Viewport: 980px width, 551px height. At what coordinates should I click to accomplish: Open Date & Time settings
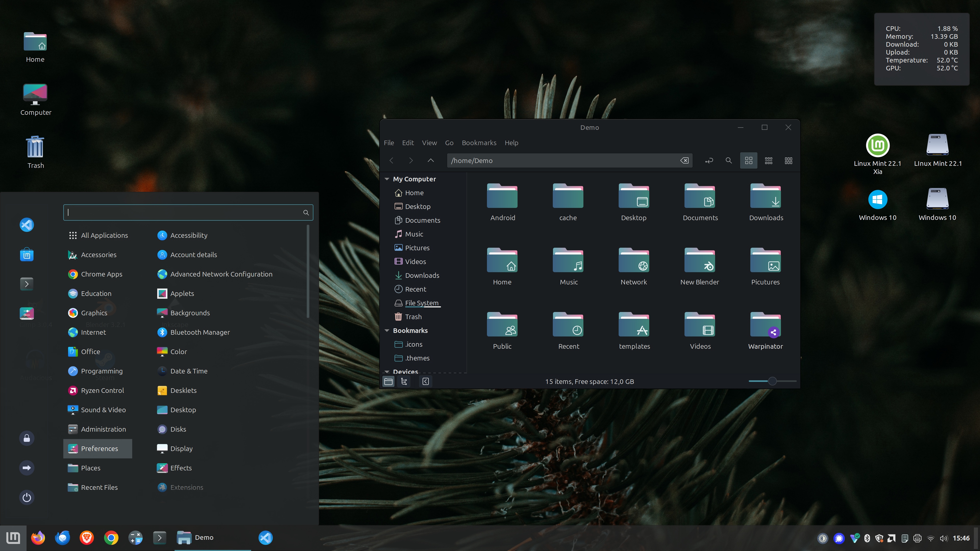coord(182,371)
